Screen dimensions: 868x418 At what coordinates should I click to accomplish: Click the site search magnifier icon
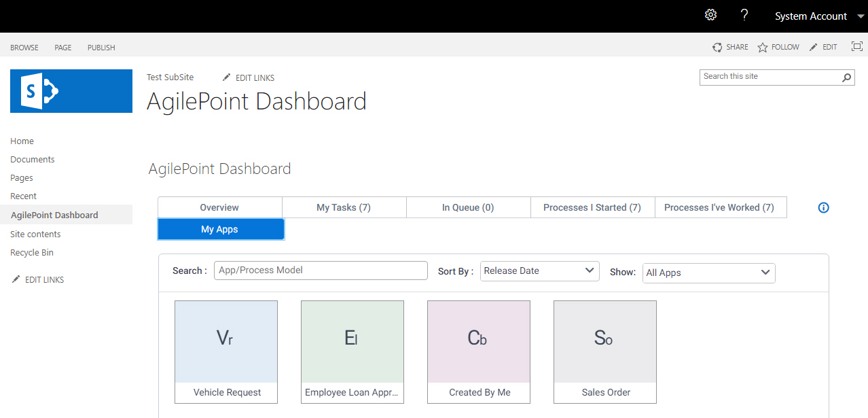(847, 77)
